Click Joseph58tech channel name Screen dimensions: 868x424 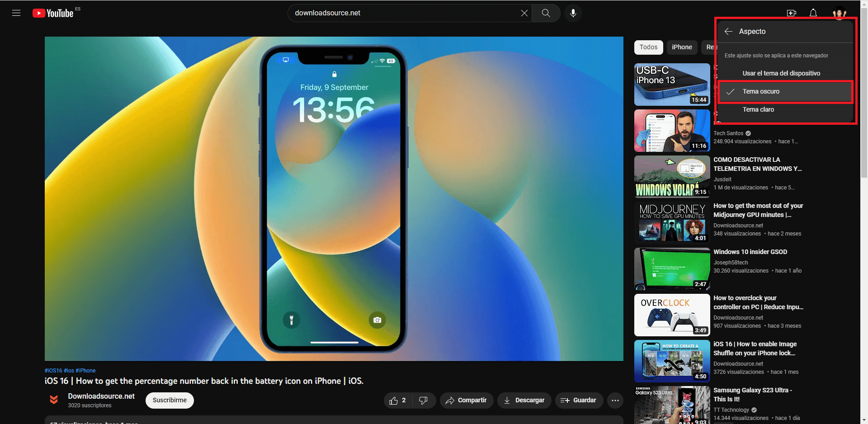pos(731,263)
